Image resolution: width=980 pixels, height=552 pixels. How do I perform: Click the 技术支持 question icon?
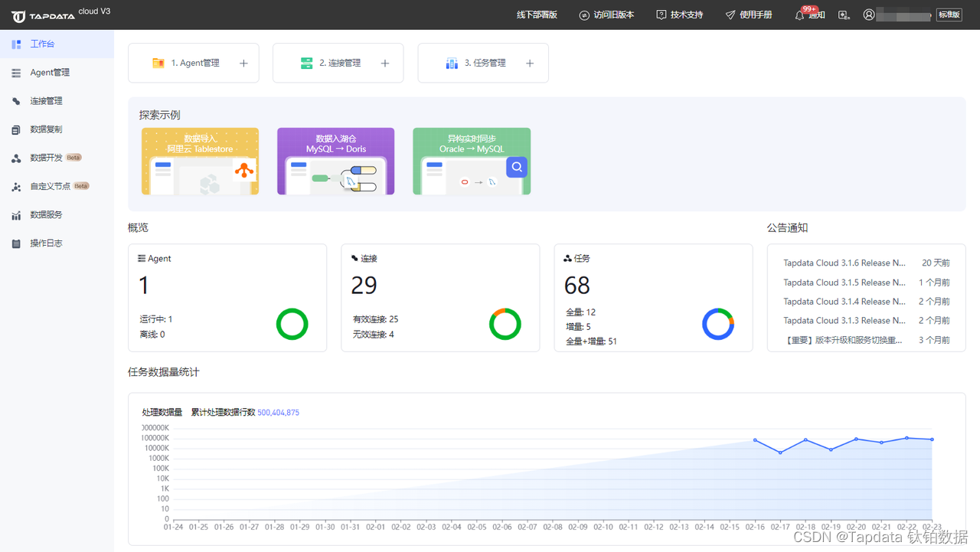[x=661, y=15]
